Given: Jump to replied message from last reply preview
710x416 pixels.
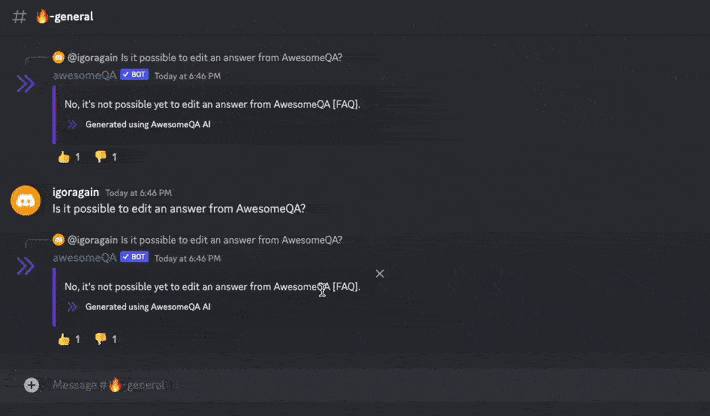Looking at the screenshot, I should [x=231, y=240].
